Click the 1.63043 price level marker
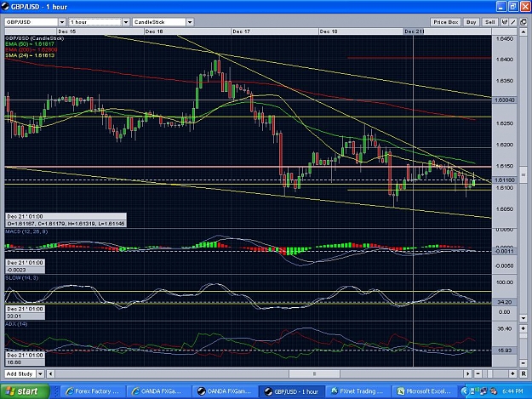 [505, 100]
